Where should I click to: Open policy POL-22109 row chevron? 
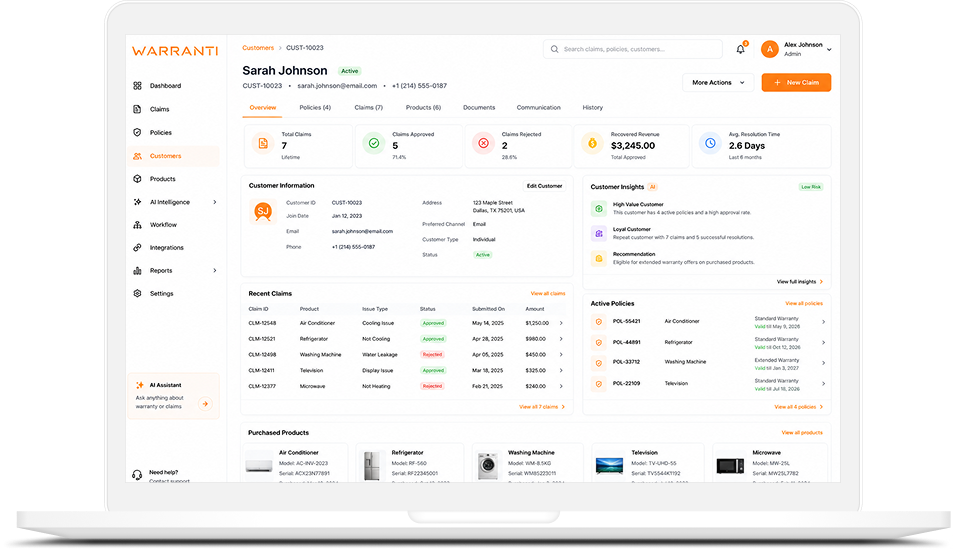coord(824,384)
